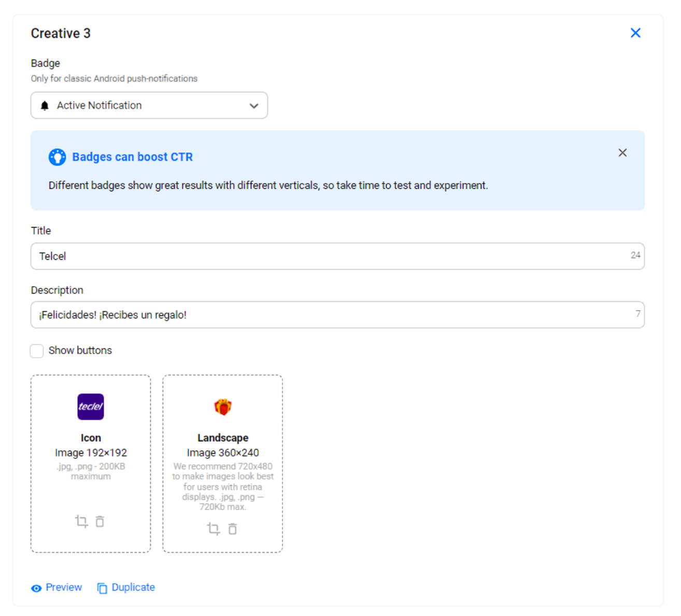Click the Show buttons label

[80, 351]
